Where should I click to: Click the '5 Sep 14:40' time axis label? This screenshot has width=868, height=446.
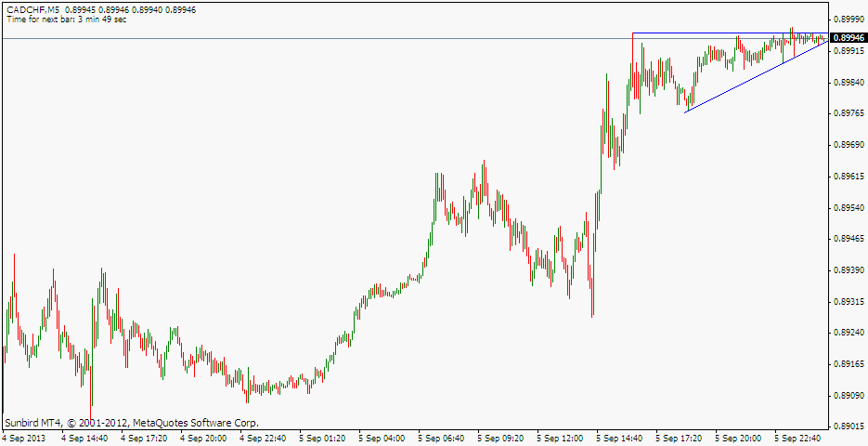pos(620,437)
